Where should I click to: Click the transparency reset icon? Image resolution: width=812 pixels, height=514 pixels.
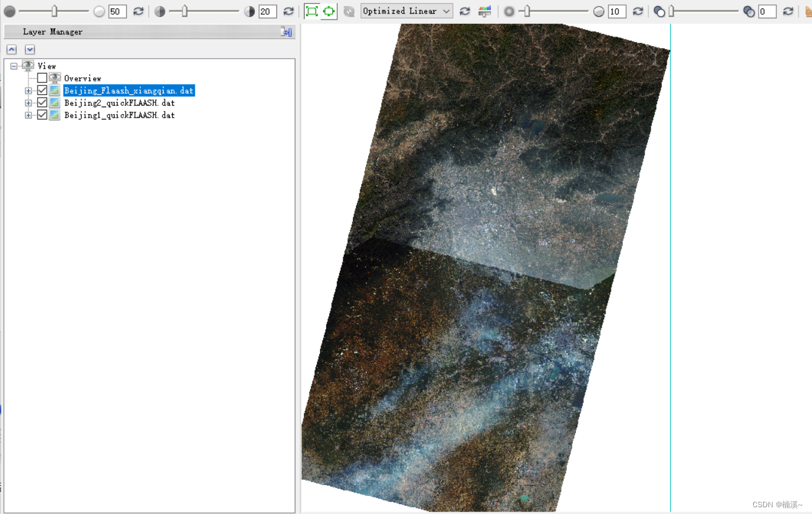pyautogui.click(x=787, y=11)
